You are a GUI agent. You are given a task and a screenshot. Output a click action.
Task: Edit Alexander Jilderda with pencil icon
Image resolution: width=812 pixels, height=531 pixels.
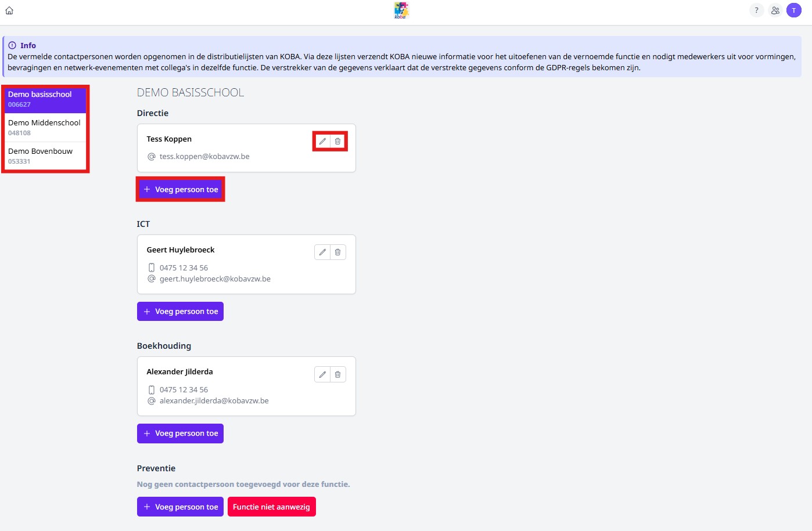pos(322,375)
